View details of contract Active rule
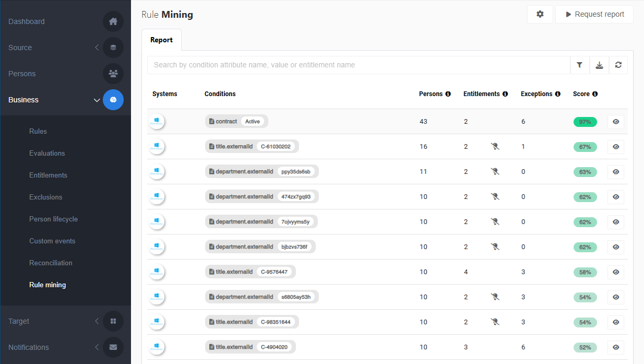The height and width of the screenshot is (364, 644). (x=616, y=122)
